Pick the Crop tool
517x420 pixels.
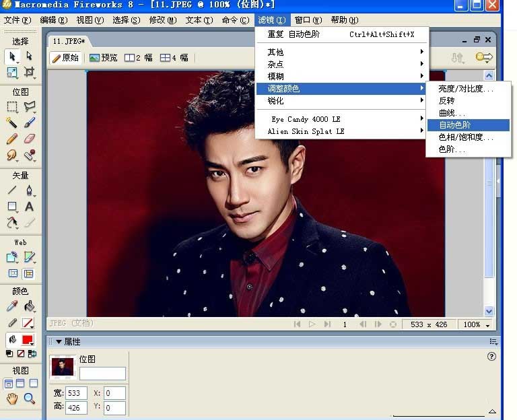click(29, 72)
